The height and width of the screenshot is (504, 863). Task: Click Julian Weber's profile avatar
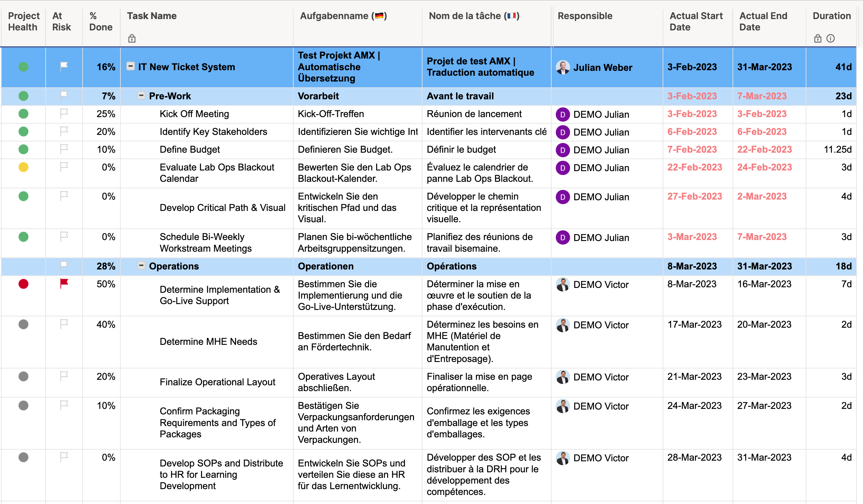coord(562,67)
